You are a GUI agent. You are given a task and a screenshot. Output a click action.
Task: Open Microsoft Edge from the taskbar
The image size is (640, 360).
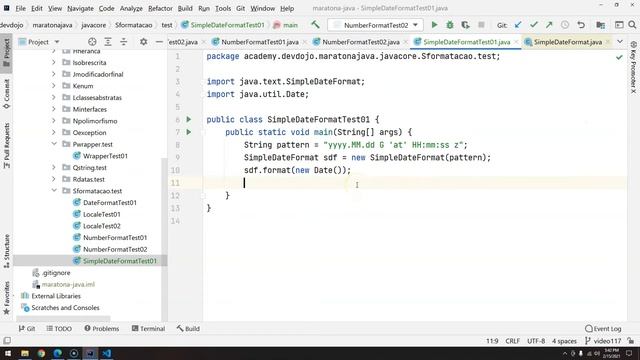[58, 353]
